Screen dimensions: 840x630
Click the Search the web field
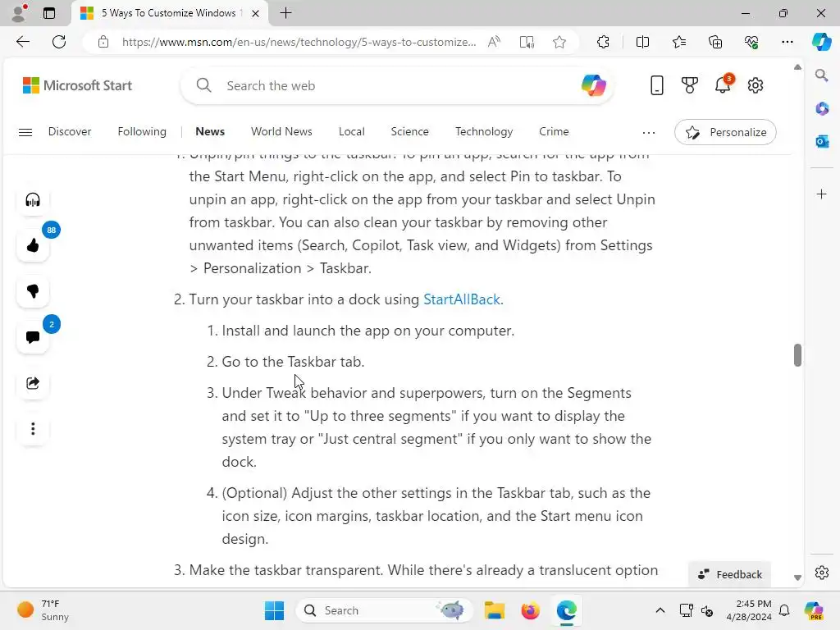[x=396, y=85]
